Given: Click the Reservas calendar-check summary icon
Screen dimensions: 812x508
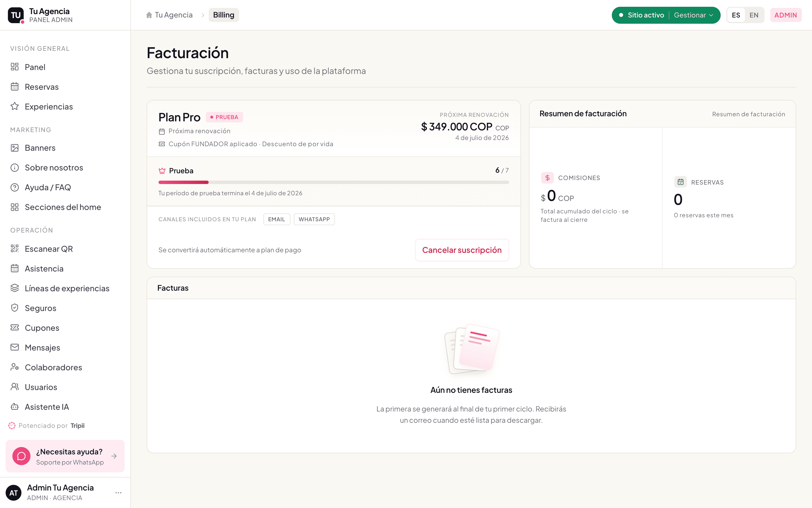Looking at the screenshot, I should tap(680, 182).
